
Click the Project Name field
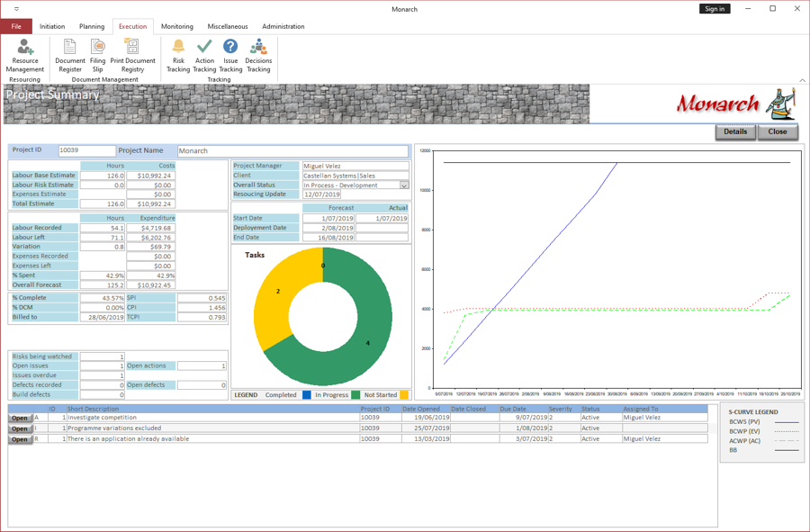coord(292,151)
